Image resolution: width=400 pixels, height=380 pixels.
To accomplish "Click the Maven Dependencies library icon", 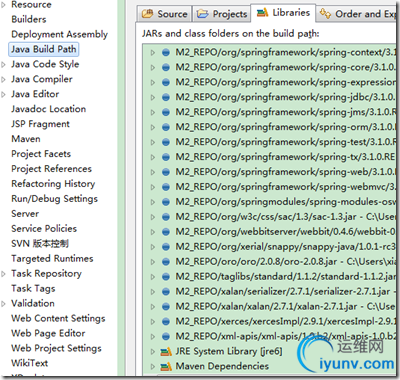I will tap(166, 367).
